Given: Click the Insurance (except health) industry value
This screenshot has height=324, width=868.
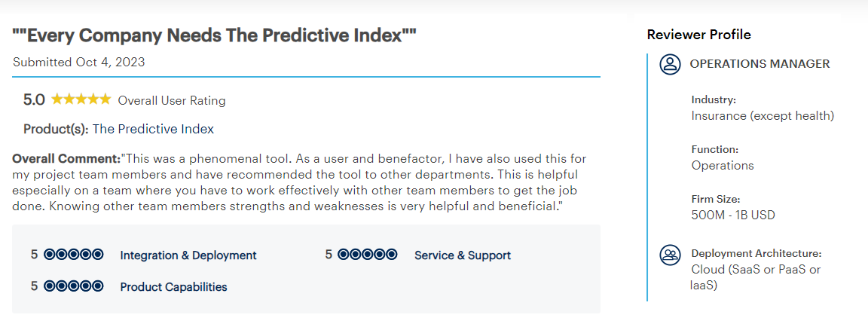Looking at the screenshot, I should (x=763, y=116).
